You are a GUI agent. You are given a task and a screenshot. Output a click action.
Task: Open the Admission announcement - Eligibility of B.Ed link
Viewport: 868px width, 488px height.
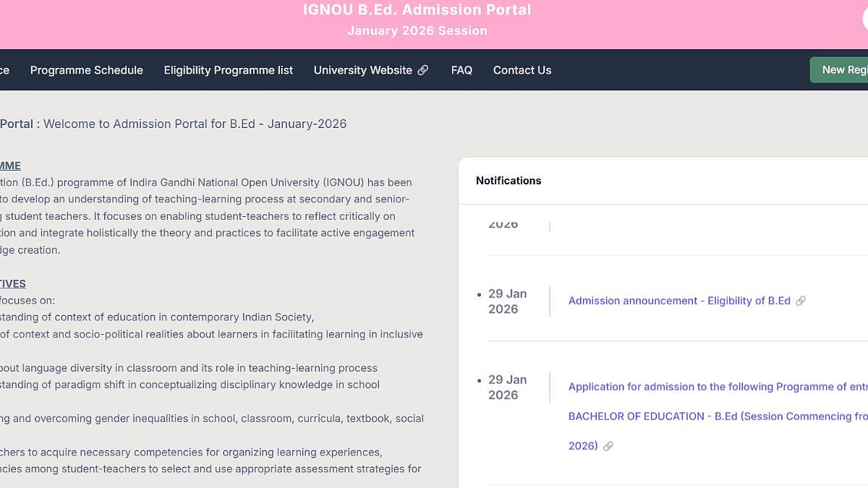coord(680,301)
